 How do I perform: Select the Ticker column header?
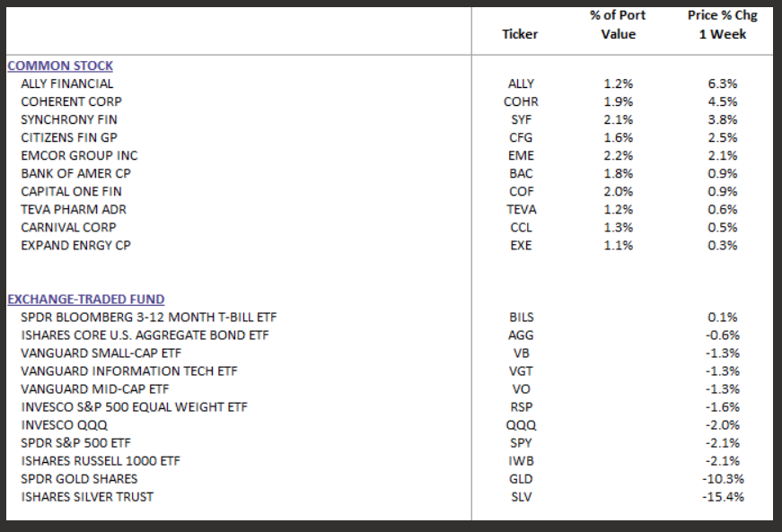click(x=520, y=34)
